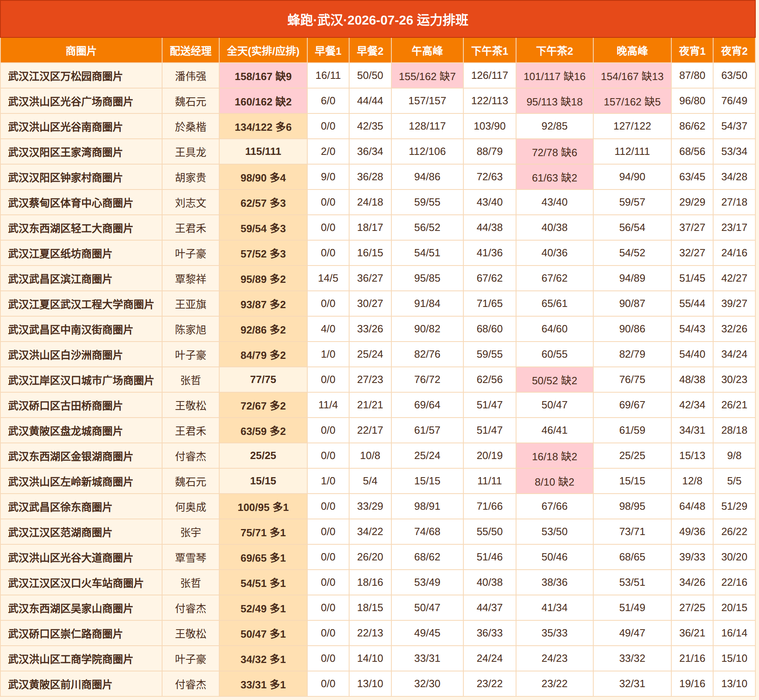Click row name 武汉硚口区古田桥商圈片
This screenshot has height=700, width=759.
point(65,406)
